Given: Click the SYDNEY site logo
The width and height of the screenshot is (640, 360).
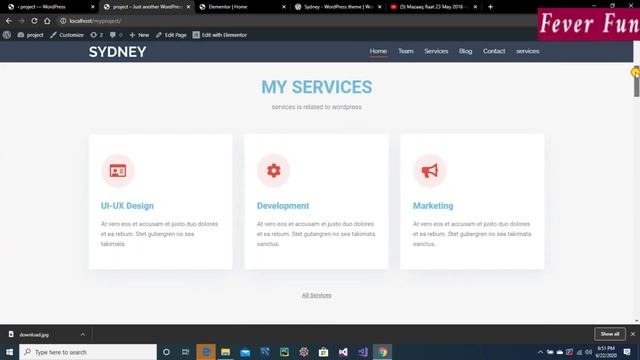Looking at the screenshot, I should point(118,52).
